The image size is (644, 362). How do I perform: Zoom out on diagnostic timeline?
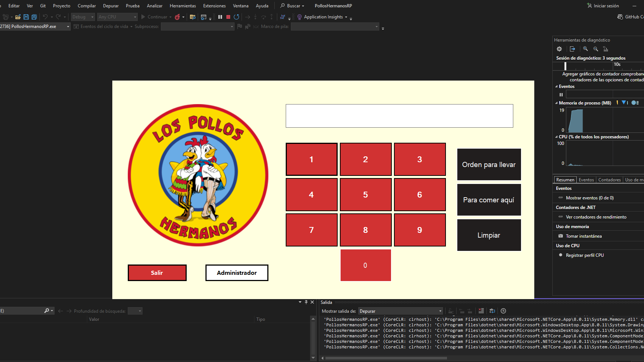tap(596, 49)
